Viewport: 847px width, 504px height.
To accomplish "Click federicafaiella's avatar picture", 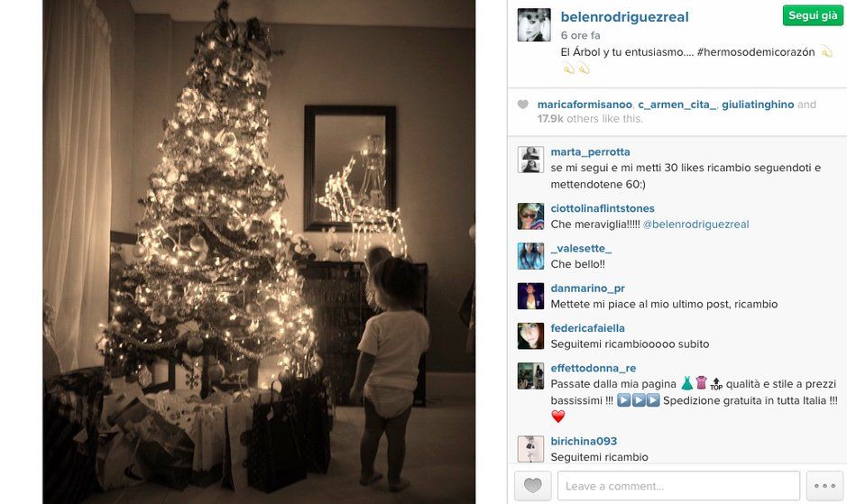I will [x=530, y=336].
